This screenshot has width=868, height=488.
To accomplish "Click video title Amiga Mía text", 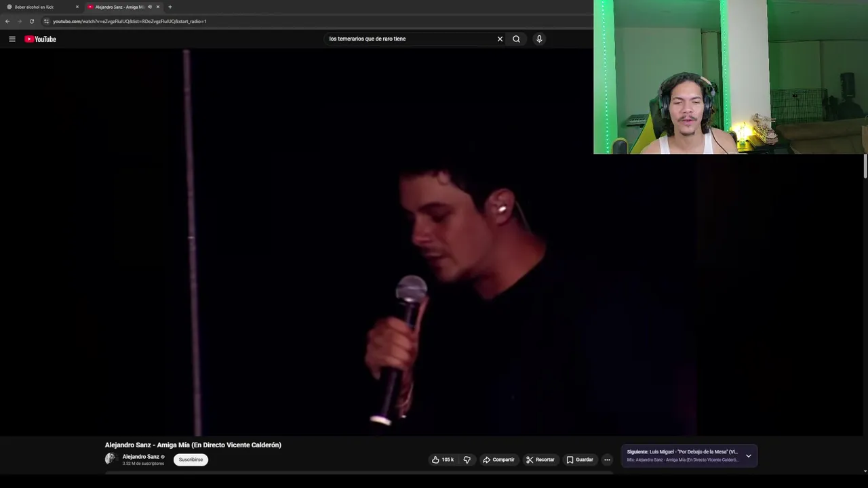I will 193,445.
